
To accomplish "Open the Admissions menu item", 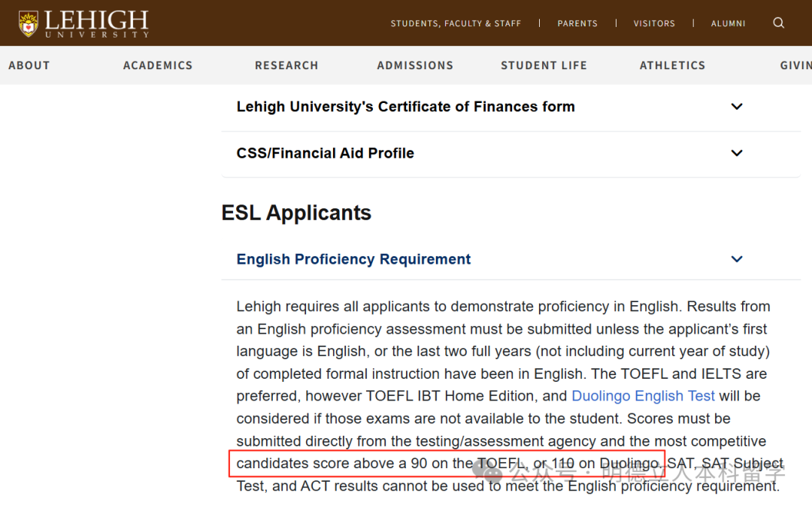I will click(x=415, y=65).
